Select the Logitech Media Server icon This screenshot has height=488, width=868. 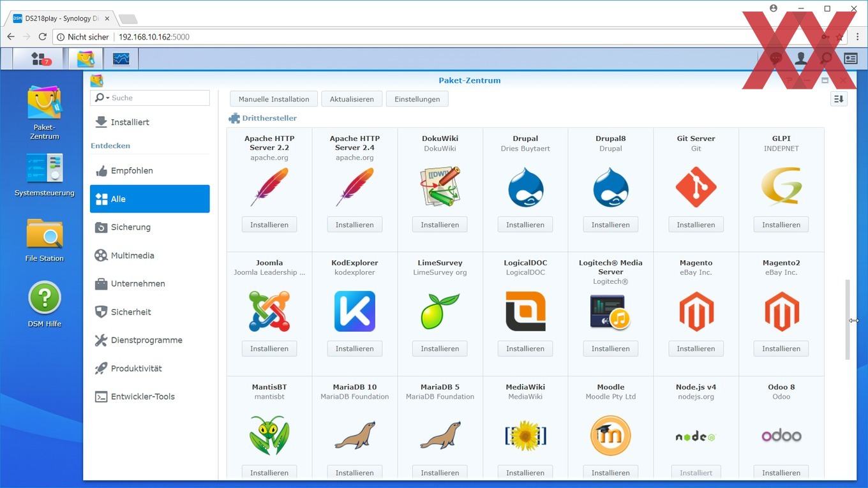(x=611, y=311)
